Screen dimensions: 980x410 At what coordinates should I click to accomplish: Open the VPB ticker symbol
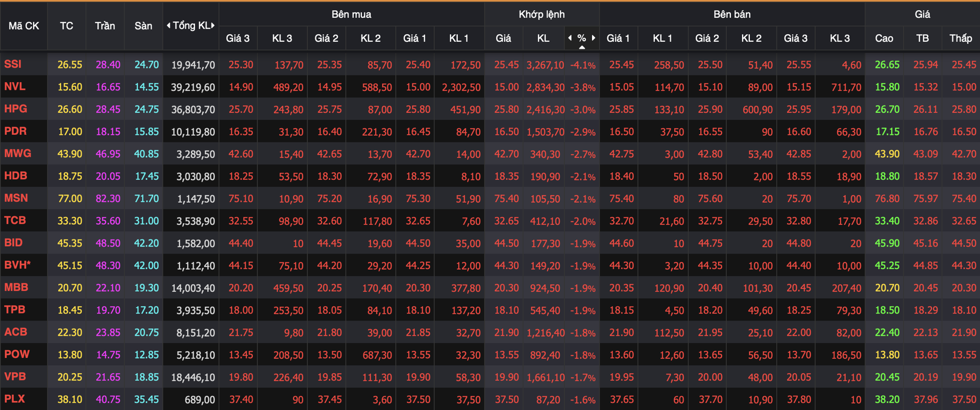tap(15, 377)
